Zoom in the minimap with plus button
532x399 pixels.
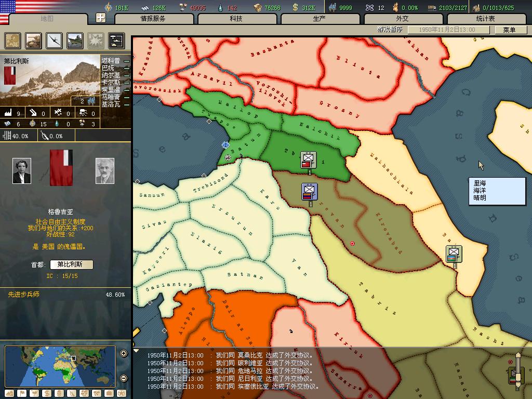pyautogui.click(x=124, y=354)
